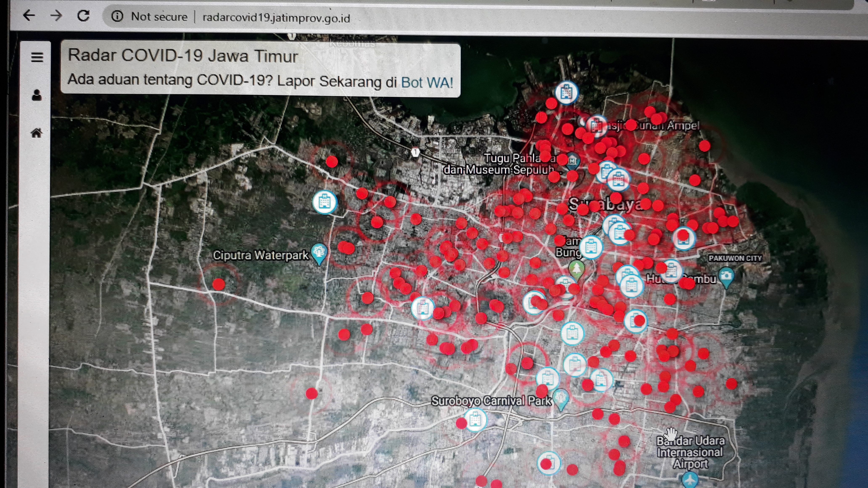Click the isolated red case dot below Ciputra Waterpark

tap(219, 284)
